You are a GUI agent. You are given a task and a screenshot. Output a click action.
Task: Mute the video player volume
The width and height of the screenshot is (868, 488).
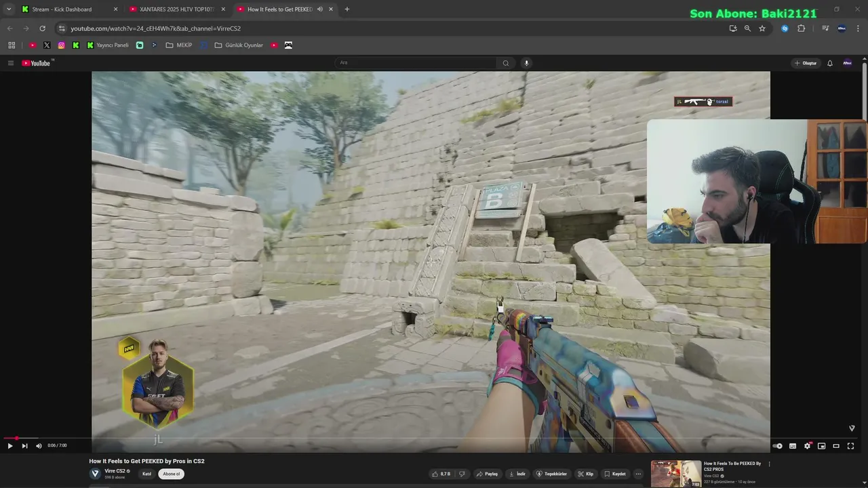[x=39, y=446]
